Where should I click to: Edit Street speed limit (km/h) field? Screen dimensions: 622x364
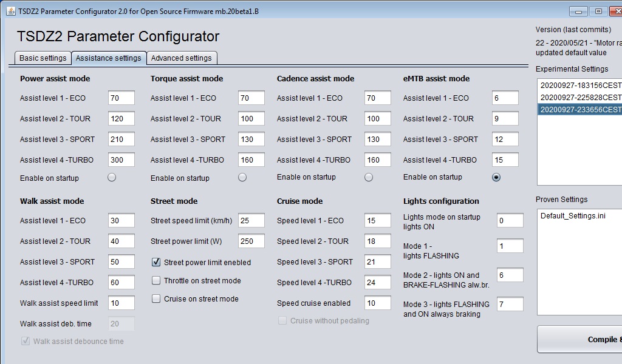251,220
